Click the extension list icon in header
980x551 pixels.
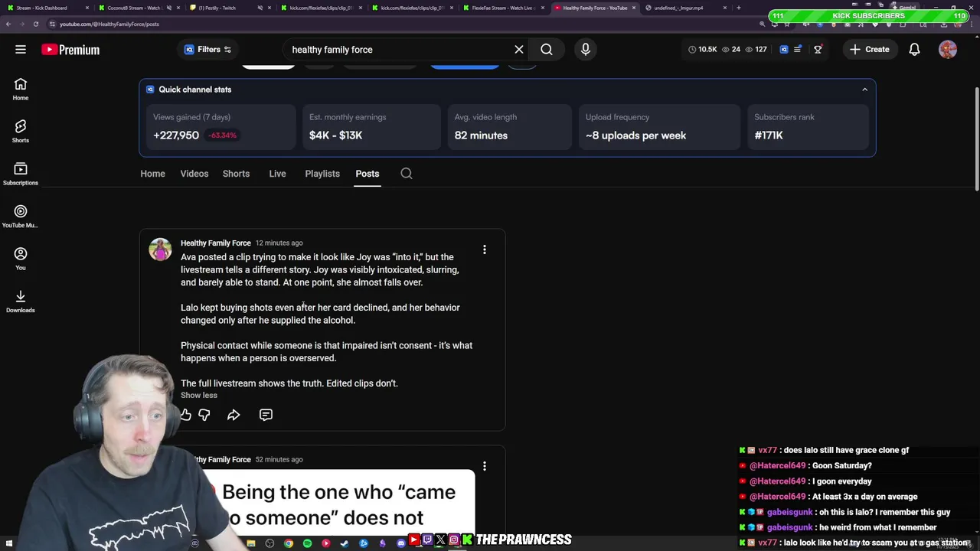tap(798, 50)
